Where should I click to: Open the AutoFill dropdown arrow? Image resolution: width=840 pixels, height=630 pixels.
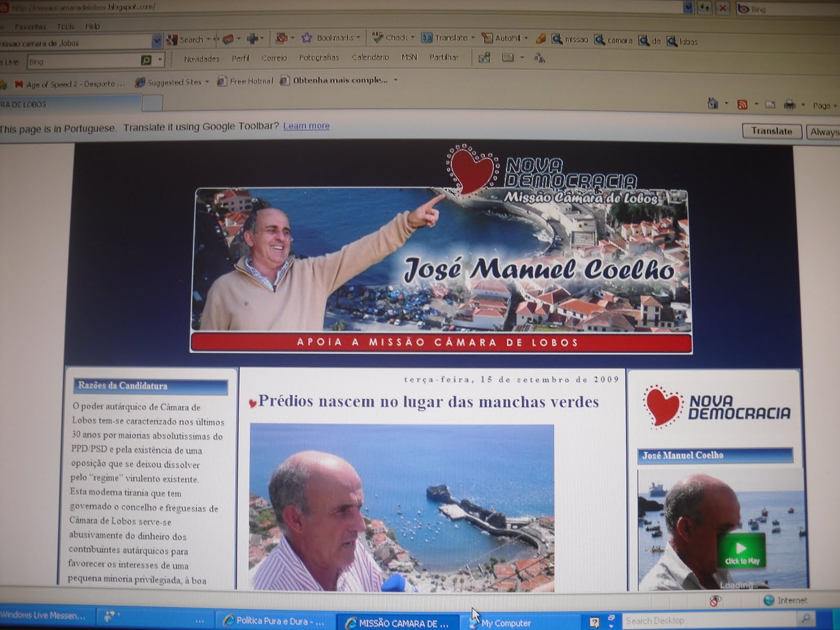click(526, 38)
